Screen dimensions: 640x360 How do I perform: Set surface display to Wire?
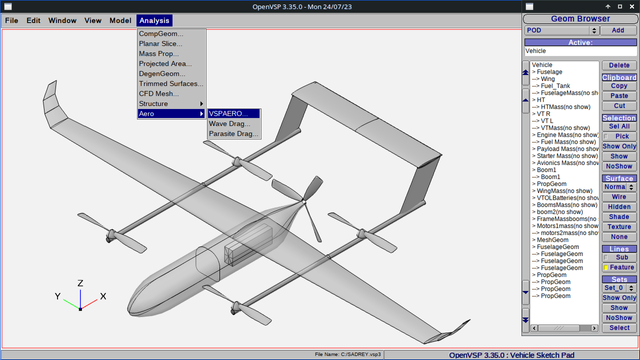click(619, 197)
